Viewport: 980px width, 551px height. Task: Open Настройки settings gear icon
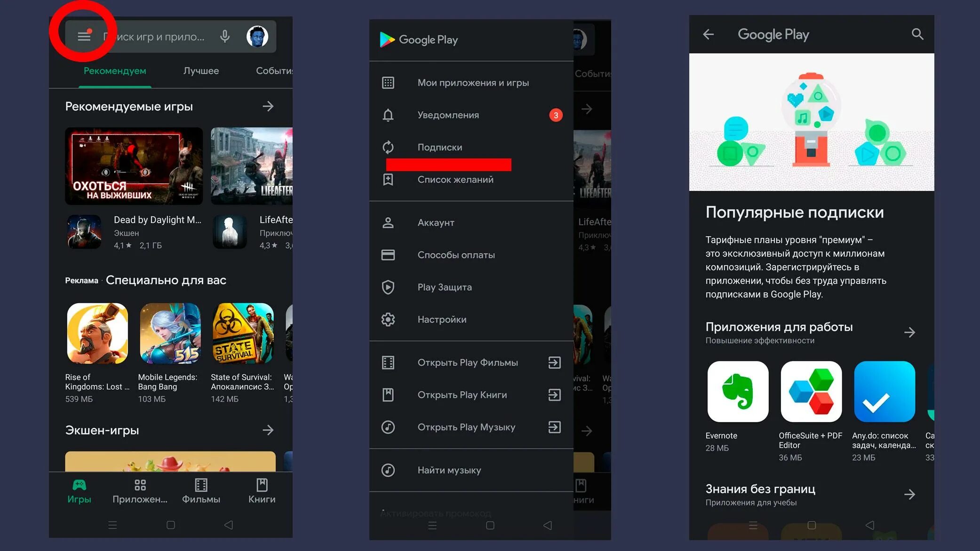pyautogui.click(x=389, y=319)
